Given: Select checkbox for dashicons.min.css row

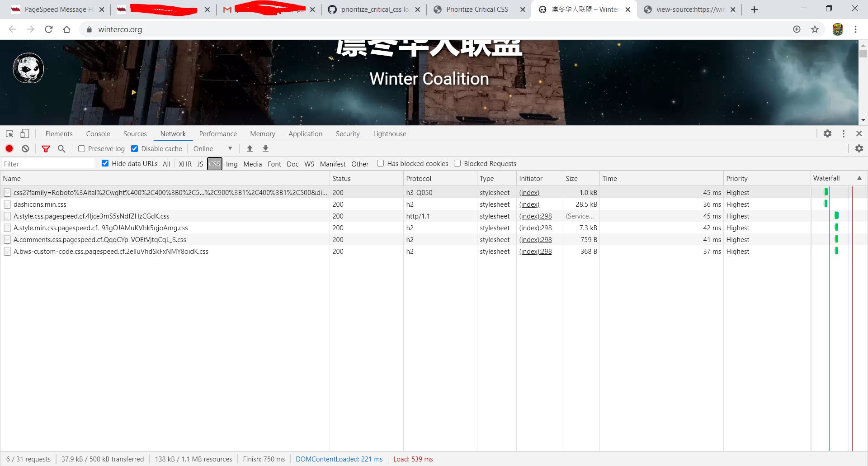Looking at the screenshot, I should 7,204.
